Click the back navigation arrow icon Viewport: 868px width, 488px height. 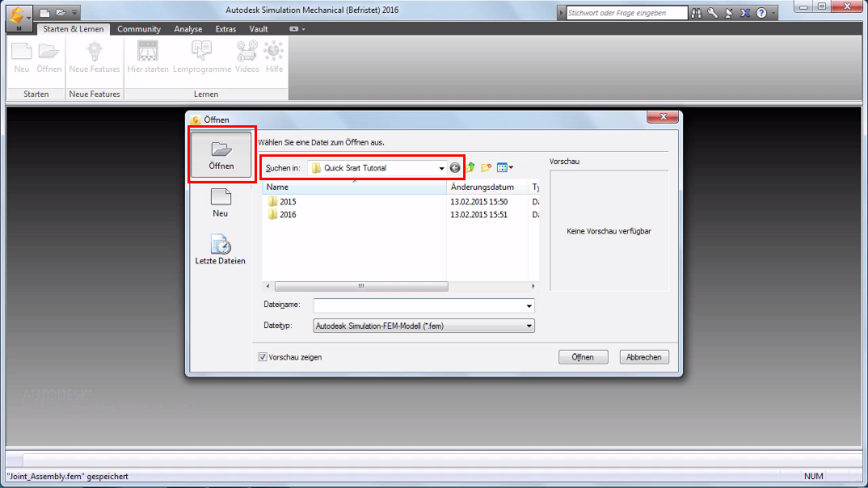pyautogui.click(x=455, y=167)
